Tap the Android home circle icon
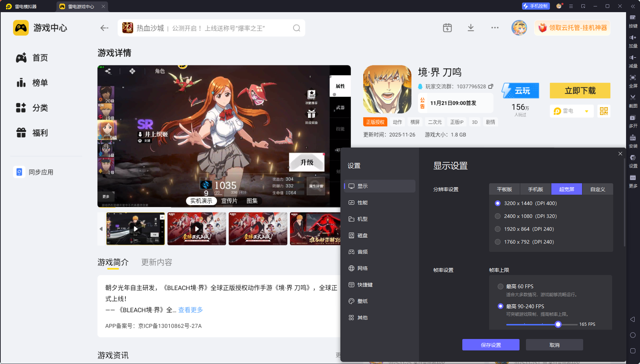 pos(632,335)
